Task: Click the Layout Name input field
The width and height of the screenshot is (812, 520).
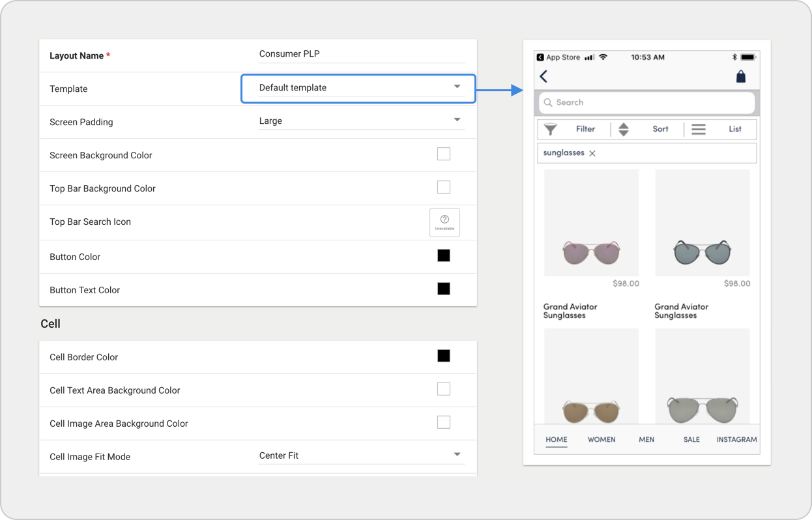Action: 362,54
